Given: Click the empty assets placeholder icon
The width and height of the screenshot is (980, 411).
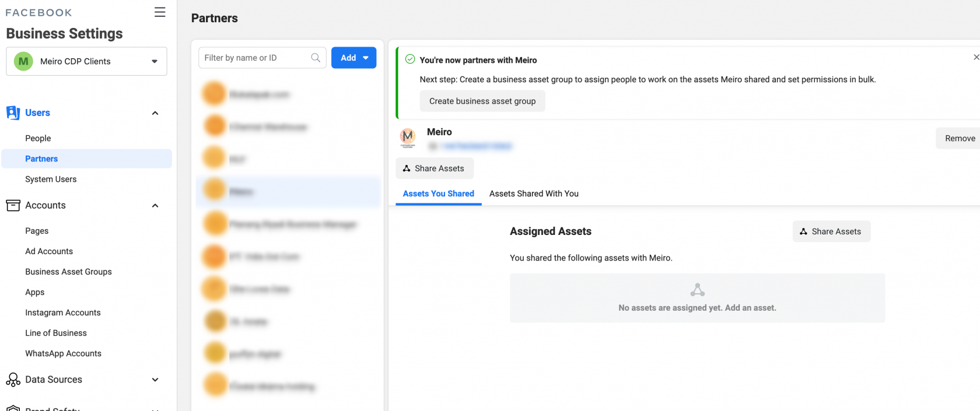Looking at the screenshot, I should pos(698,290).
